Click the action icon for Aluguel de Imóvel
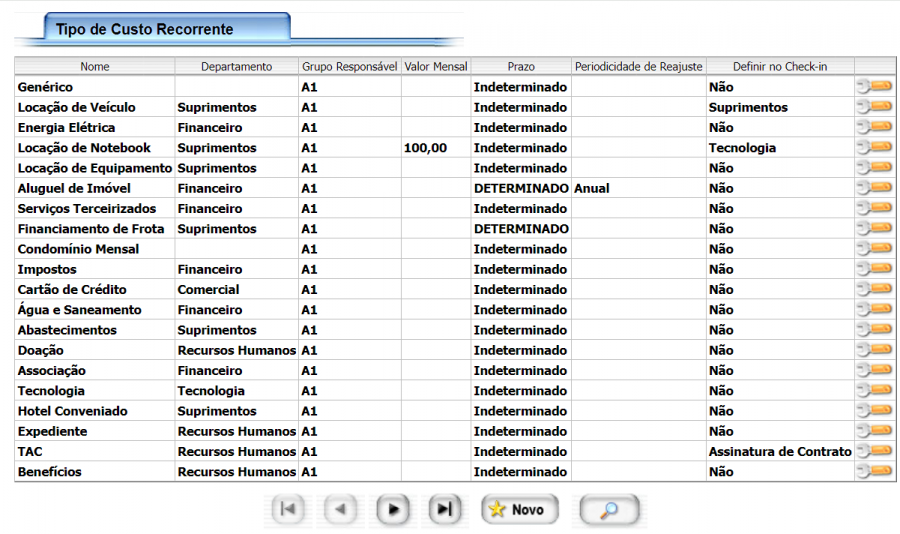This screenshot has width=900, height=534. (875, 188)
